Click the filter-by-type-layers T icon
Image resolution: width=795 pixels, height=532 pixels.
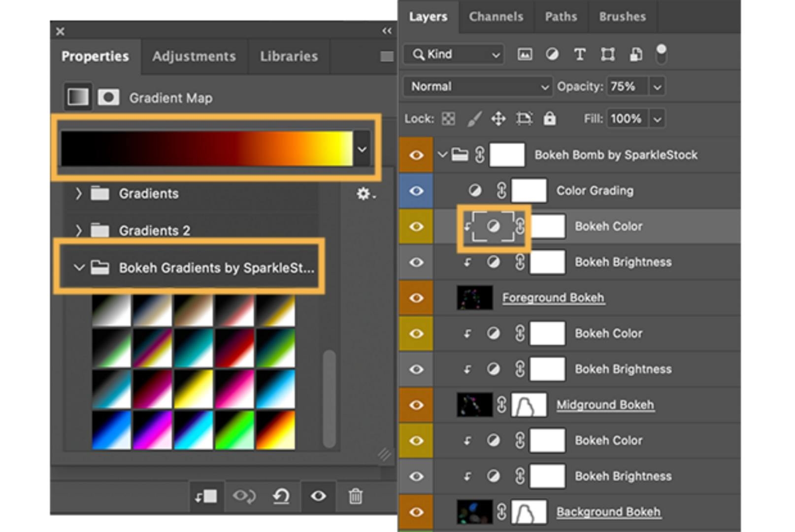coord(580,54)
